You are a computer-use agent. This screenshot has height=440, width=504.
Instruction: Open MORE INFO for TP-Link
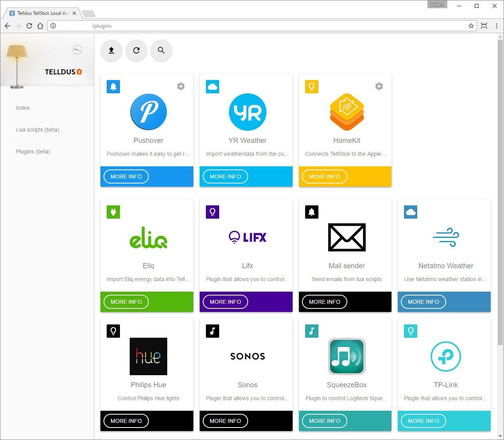point(424,421)
